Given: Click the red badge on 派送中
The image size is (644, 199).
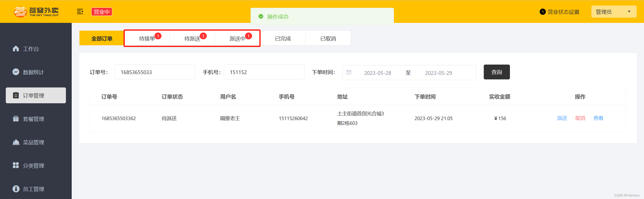Looking at the screenshot, I should tap(249, 36).
